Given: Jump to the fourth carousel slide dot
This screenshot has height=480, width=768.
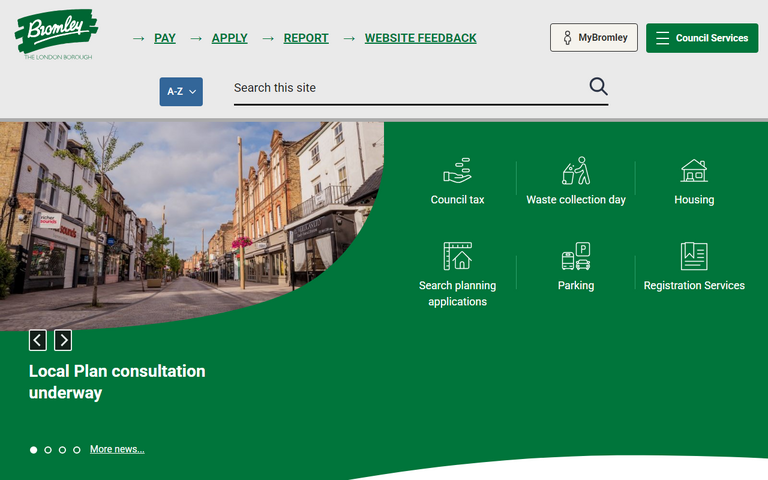Looking at the screenshot, I should click(77, 450).
